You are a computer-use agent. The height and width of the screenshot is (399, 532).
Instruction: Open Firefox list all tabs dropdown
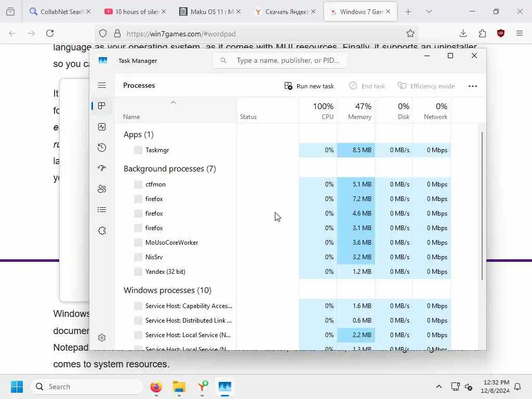[429, 11]
